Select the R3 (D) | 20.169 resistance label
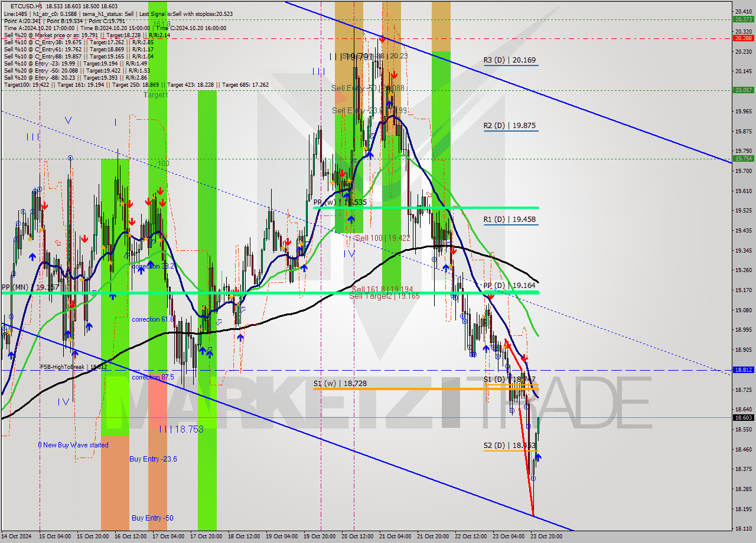The height and width of the screenshot is (543, 756). (510, 60)
